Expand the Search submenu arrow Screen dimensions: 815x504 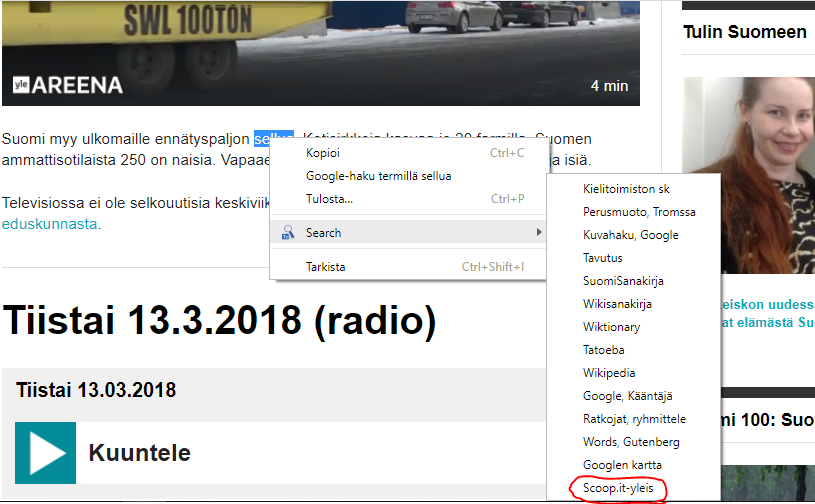click(539, 232)
